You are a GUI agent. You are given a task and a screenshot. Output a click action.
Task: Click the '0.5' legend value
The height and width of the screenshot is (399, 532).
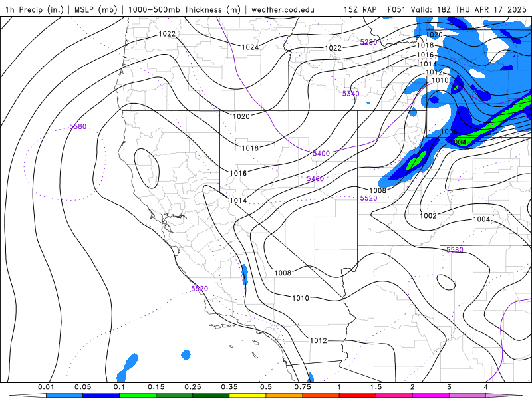pos(266,387)
